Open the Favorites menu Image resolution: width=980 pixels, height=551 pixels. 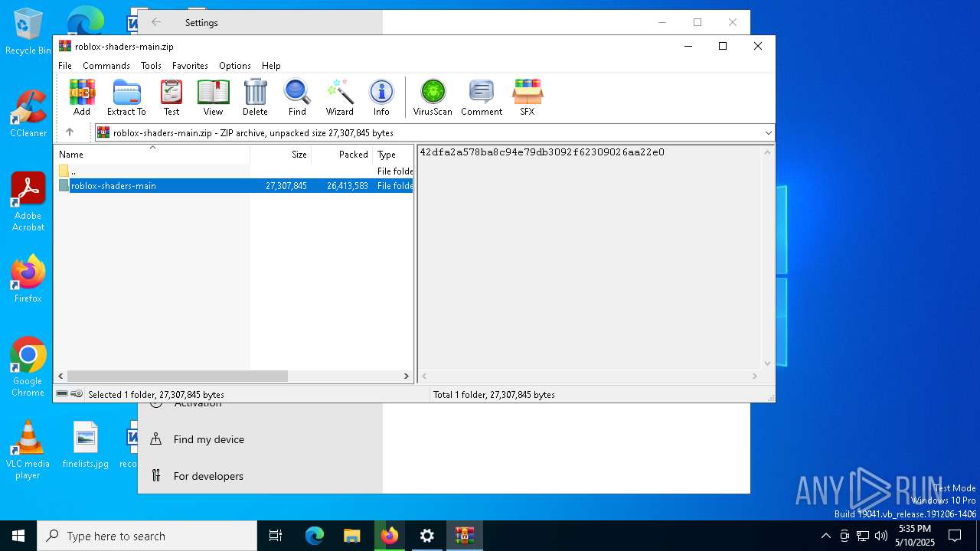tap(190, 66)
